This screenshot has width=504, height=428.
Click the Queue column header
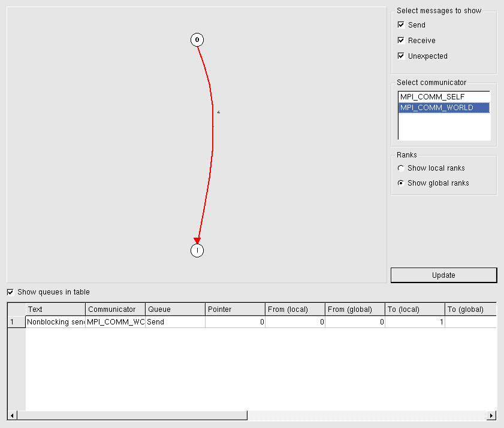coord(175,309)
